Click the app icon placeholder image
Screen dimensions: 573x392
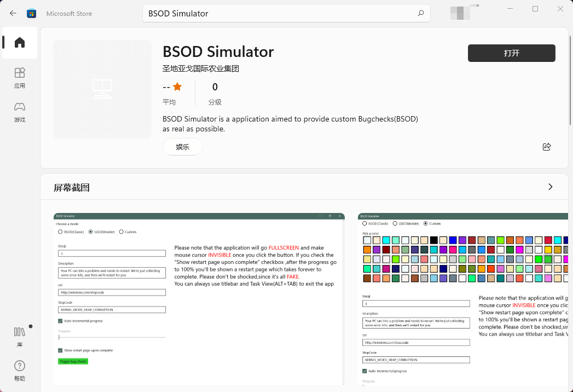click(101, 89)
